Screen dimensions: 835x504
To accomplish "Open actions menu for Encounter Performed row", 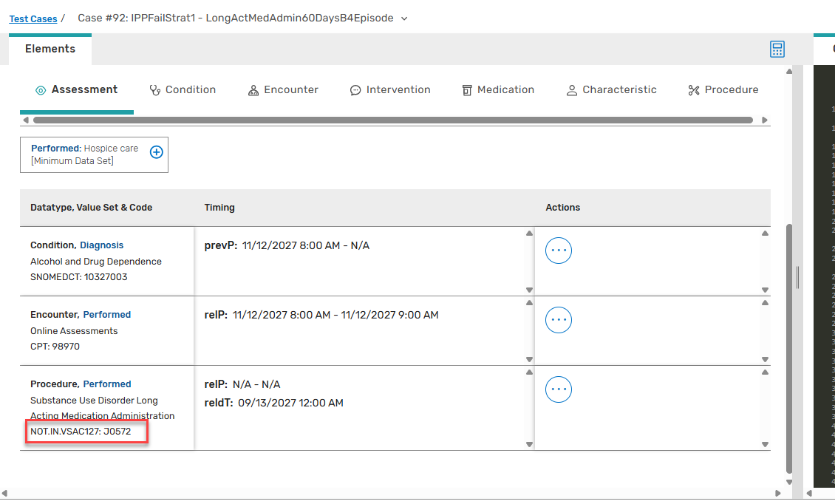I will coord(558,320).
